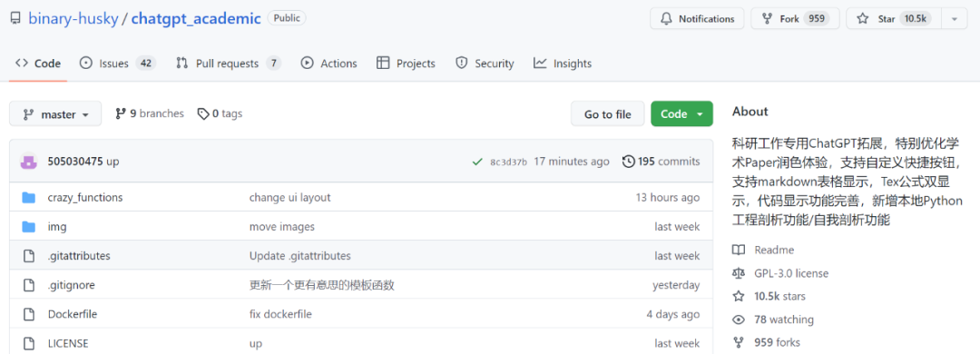The image size is (980, 354).
Task: Open the 195 commits history
Action: point(661,162)
